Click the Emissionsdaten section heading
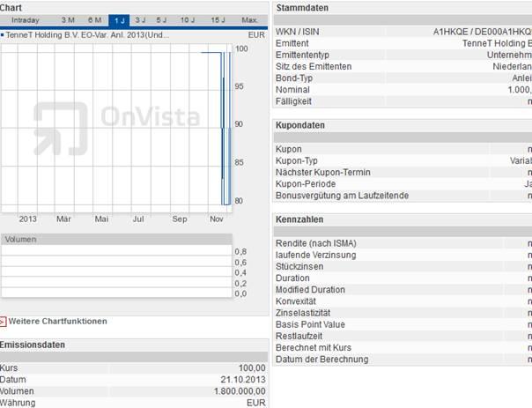The image size is (532, 408). (33, 345)
